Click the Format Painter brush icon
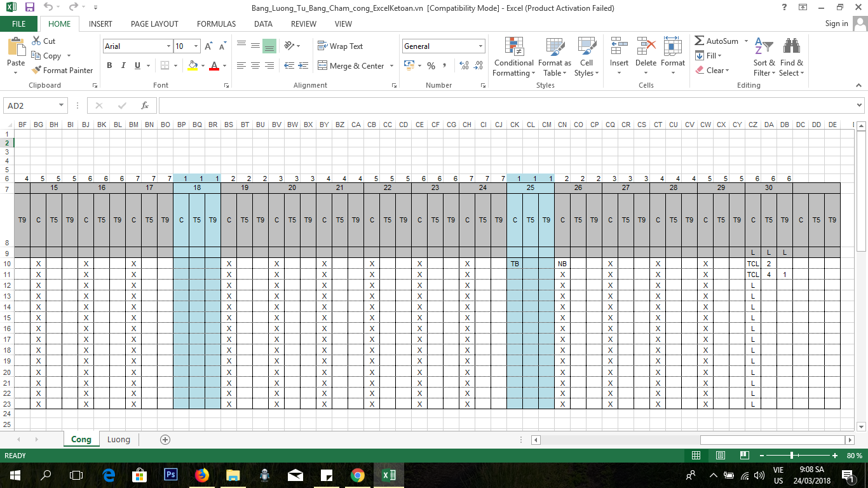The width and height of the screenshot is (868, 488). [36, 71]
